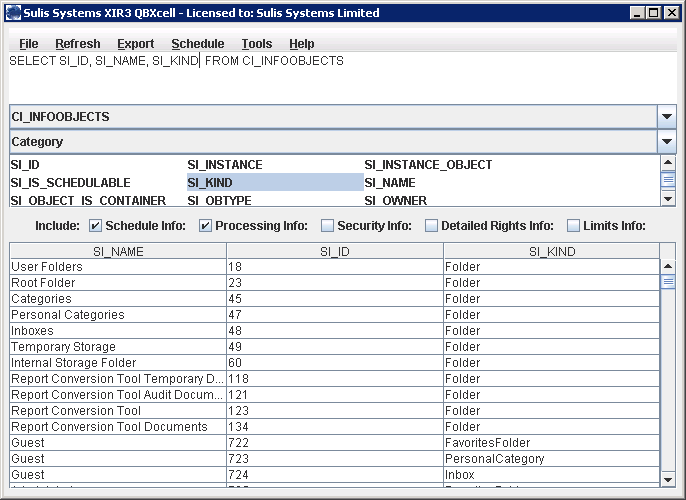Open the Schedule menu
The width and height of the screenshot is (686, 500).
tap(197, 44)
